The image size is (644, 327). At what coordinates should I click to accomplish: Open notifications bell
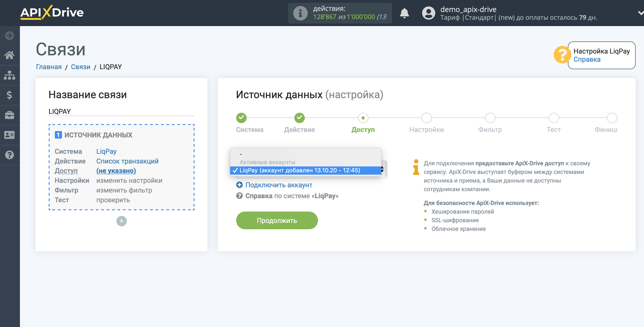coord(404,13)
